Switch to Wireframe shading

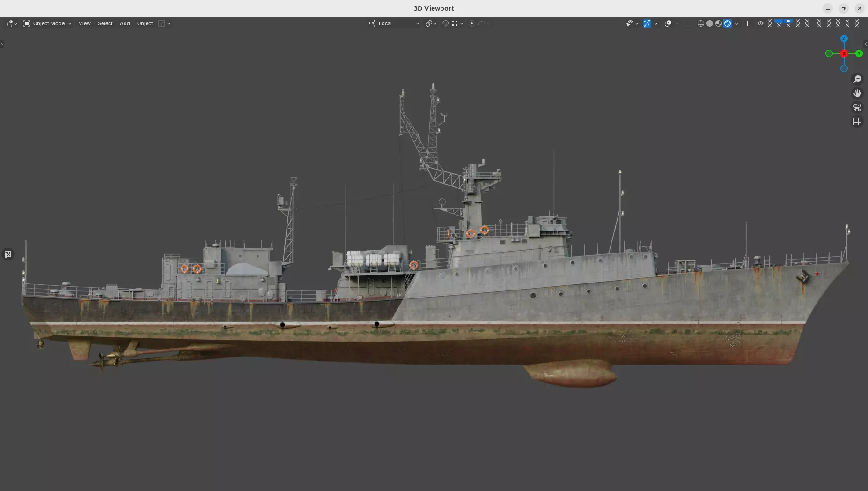701,23
